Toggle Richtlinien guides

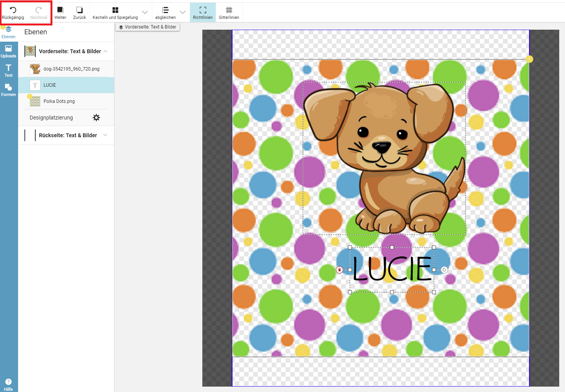[x=203, y=13]
